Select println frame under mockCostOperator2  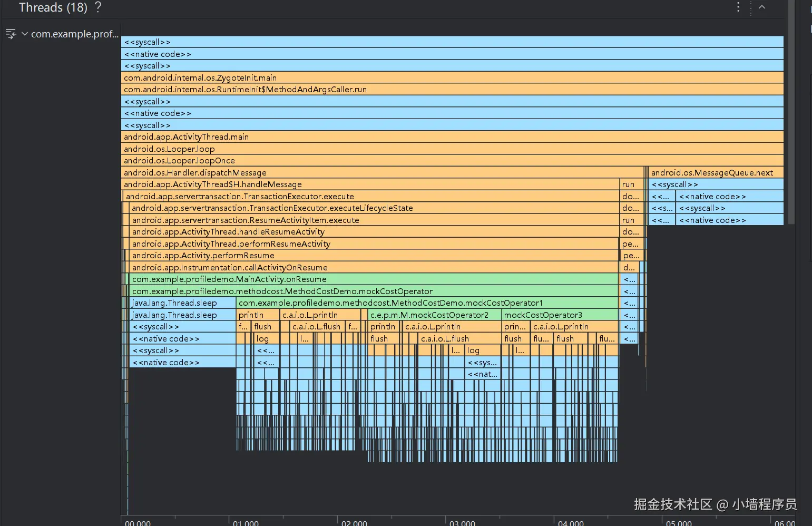pos(384,327)
